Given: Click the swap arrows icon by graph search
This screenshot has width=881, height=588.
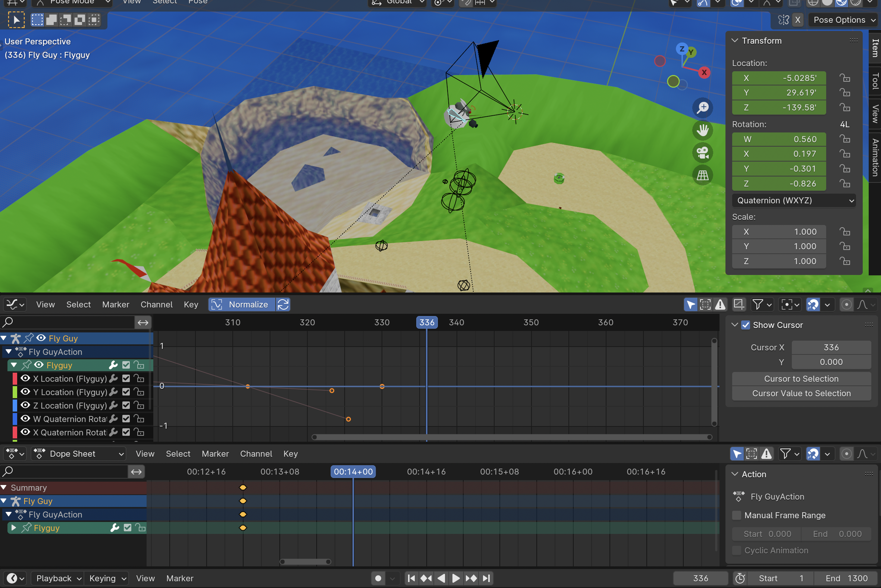Looking at the screenshot, I should 143,322.
